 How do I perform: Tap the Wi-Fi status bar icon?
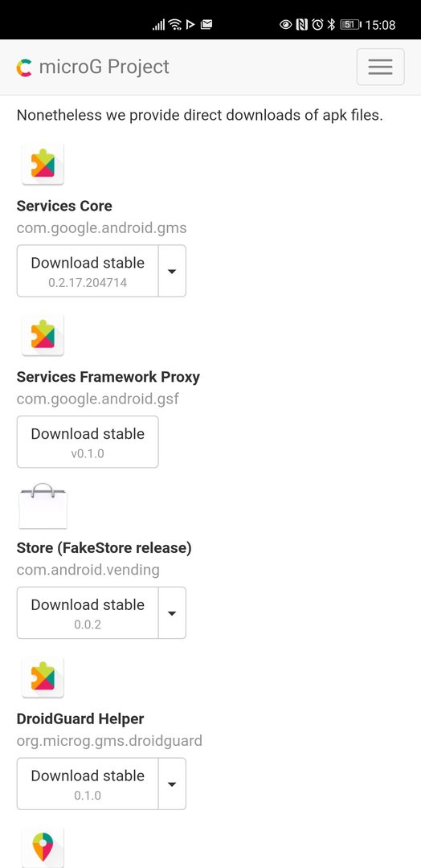coord(175,24)
